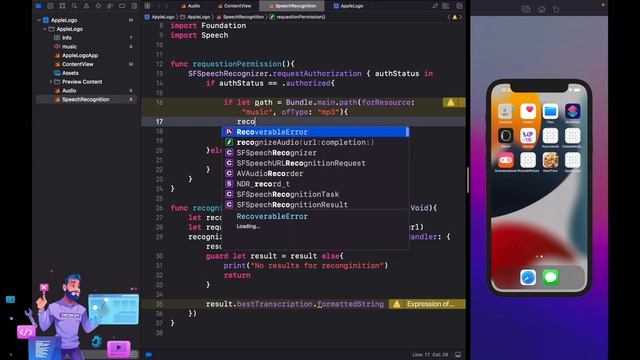The width and height of the screenshot is (640, 360).
Task: Open the Breakpoint navigator icon
Action: coord(122,6)
